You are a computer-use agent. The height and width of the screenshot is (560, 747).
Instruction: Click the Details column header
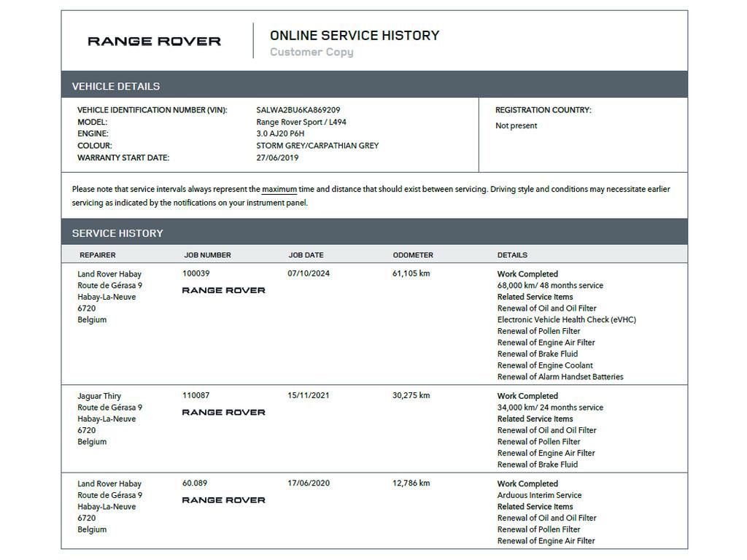pyautogui.click(x=512, y=255)
